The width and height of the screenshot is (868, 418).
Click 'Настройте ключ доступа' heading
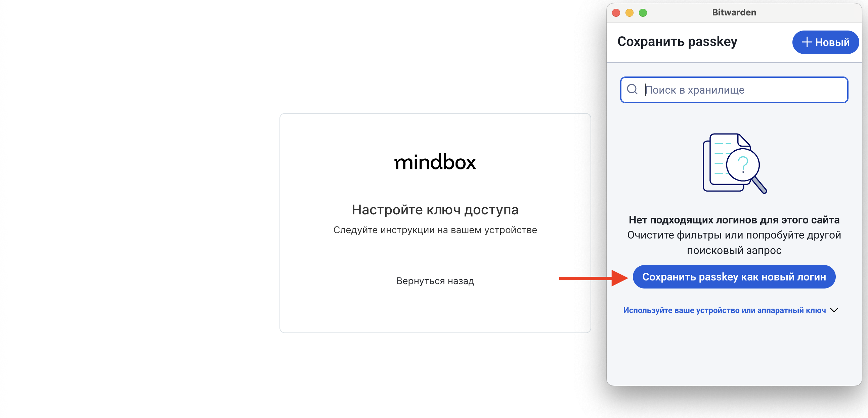435,210
